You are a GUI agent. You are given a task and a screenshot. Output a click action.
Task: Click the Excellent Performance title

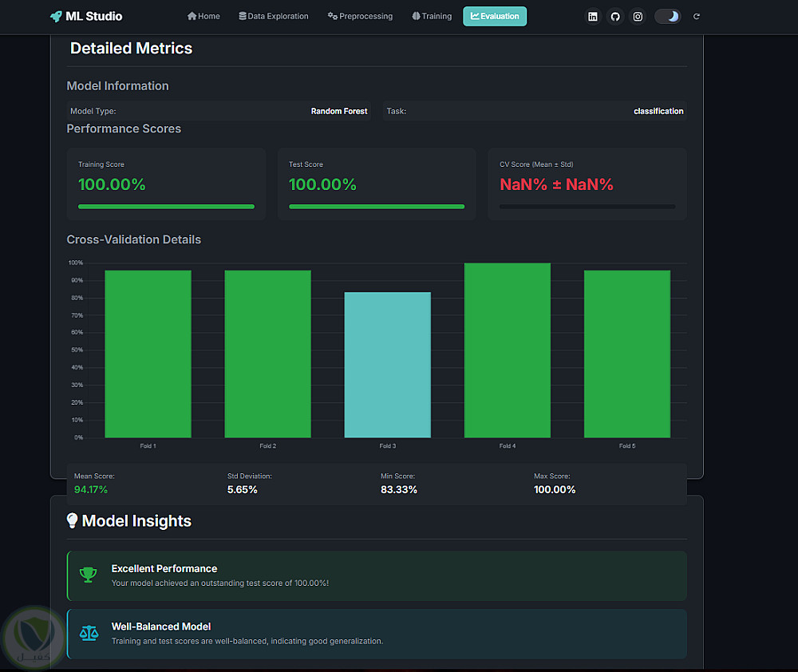click(x=164, y=569)
